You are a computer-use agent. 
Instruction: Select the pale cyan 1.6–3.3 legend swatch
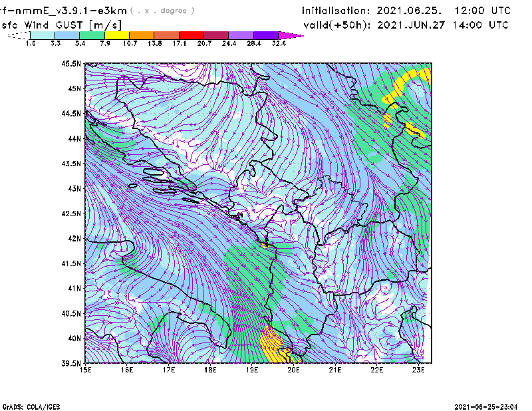click(43, 35)
